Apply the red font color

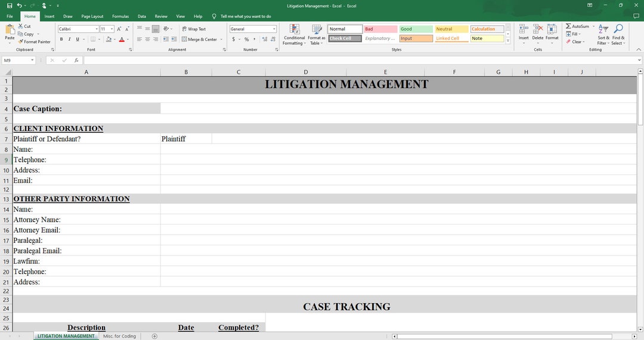122,39
